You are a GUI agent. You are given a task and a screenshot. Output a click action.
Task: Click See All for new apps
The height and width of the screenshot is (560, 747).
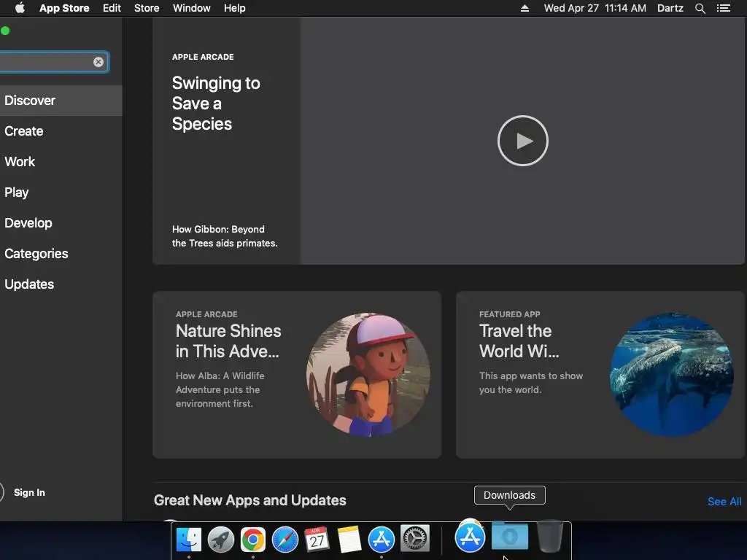(x=724, y=502)
